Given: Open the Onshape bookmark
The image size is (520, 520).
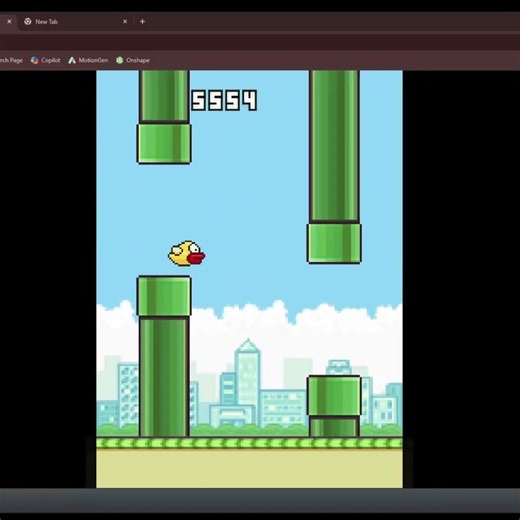Looking at the screenshot, I should [133, 60].
